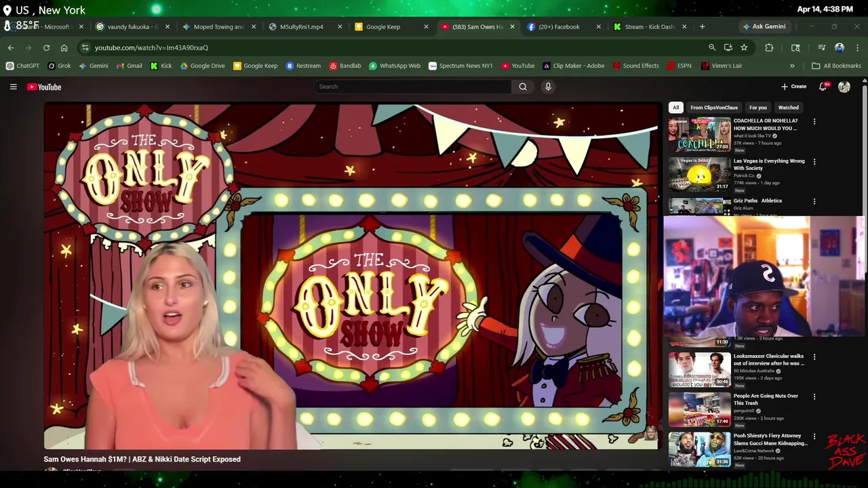
Task: Open the ESPN bookmark
Action: click(679, 66)
